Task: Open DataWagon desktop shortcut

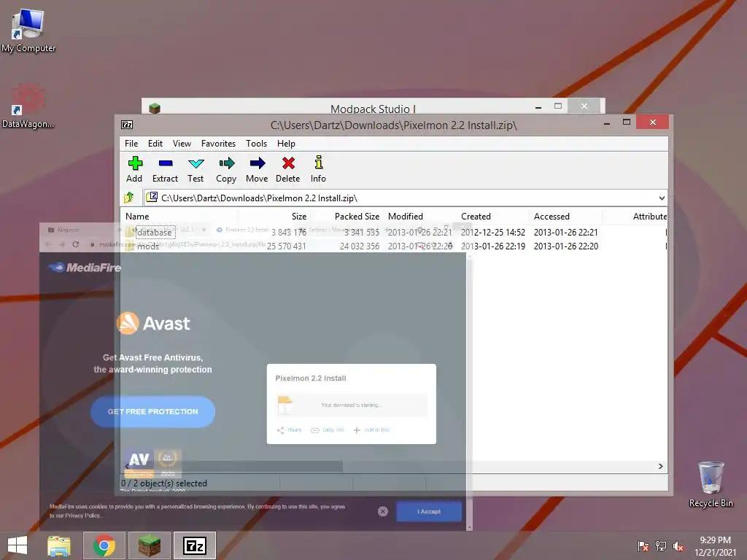Action: [28, 106]
